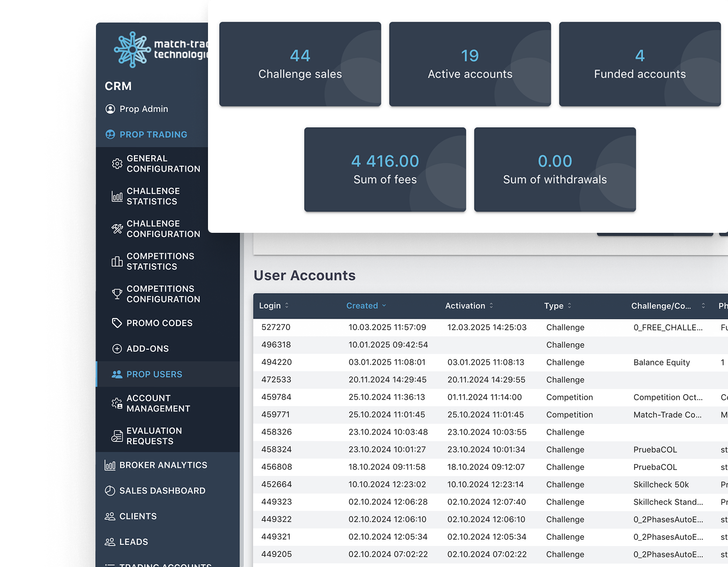Viewport: 728px width, 567px height.
Task: Open the Clients page
Action: point(138,517)
